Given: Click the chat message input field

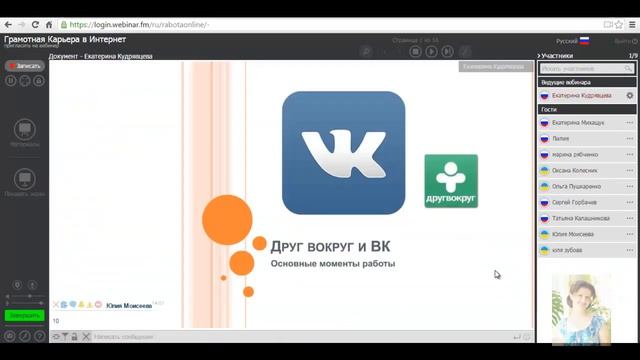Looking at the screenshot, I should (302, 337).
